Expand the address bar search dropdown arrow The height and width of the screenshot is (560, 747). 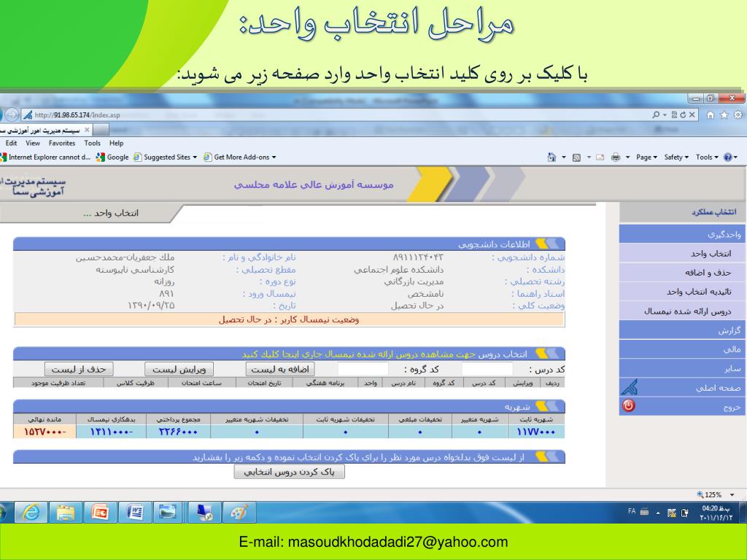[x=665, y=114]
